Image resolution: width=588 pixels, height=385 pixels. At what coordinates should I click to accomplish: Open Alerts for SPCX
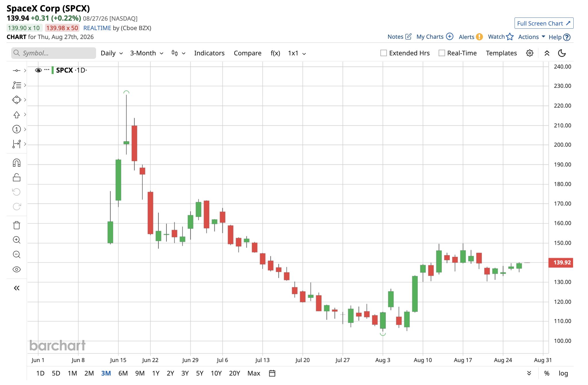click(471, 37)
